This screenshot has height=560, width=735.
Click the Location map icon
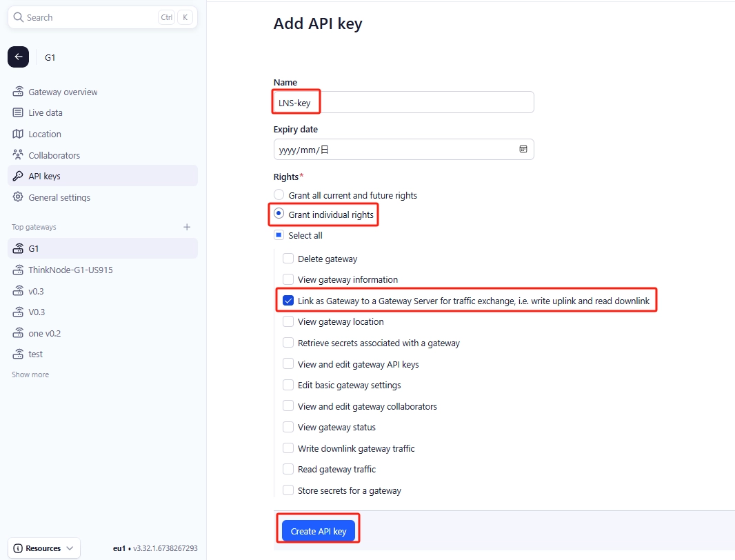tap(18, 134)
